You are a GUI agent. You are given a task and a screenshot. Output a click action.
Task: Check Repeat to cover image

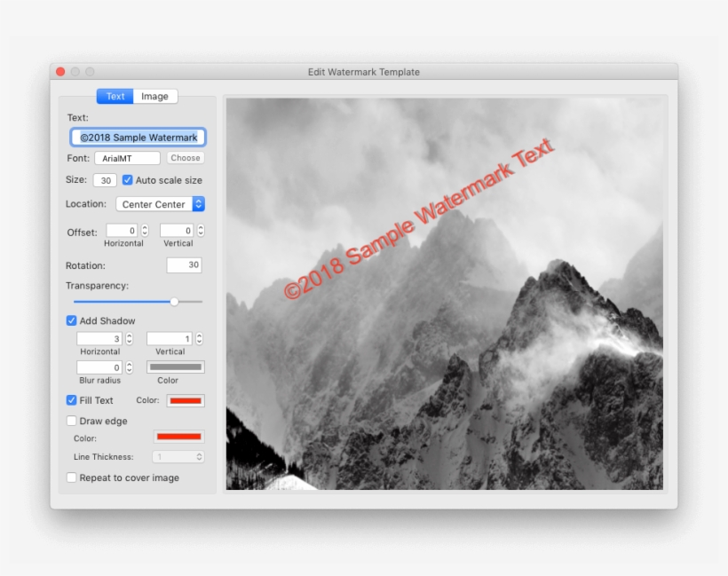(x=71, y=477)
